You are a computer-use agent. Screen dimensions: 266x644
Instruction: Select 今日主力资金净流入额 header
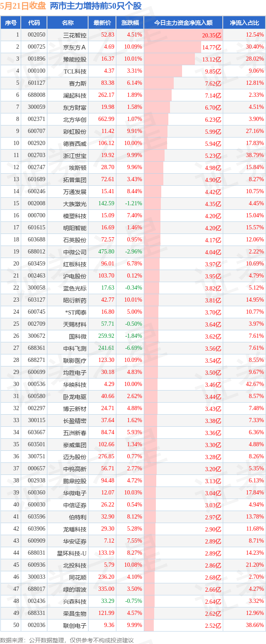click(x=183, y=22)
